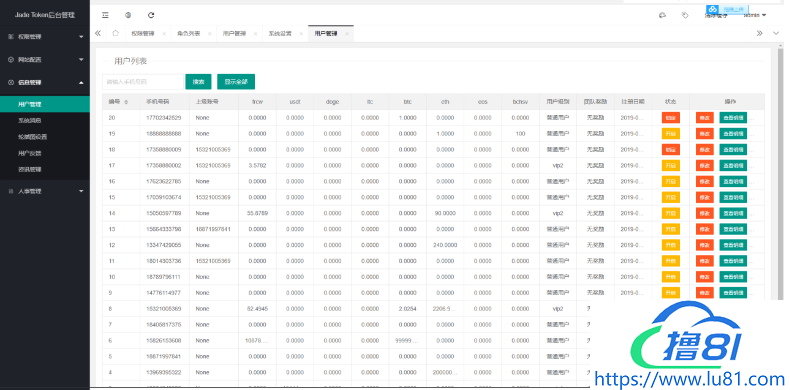The width and height of the screenshot is (790, 390).
Task: Toggle the yellow 开启 status for user 19
Action: click(x=671, y=134)
